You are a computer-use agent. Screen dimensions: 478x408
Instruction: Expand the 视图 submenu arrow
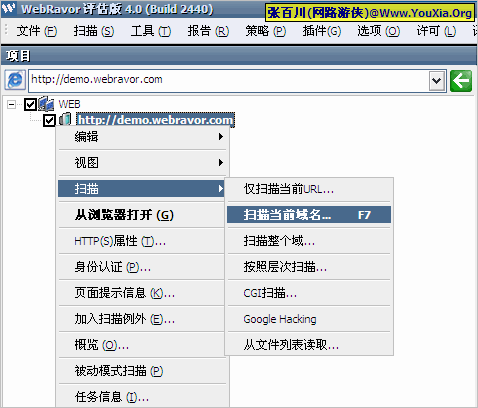[220, 163]
